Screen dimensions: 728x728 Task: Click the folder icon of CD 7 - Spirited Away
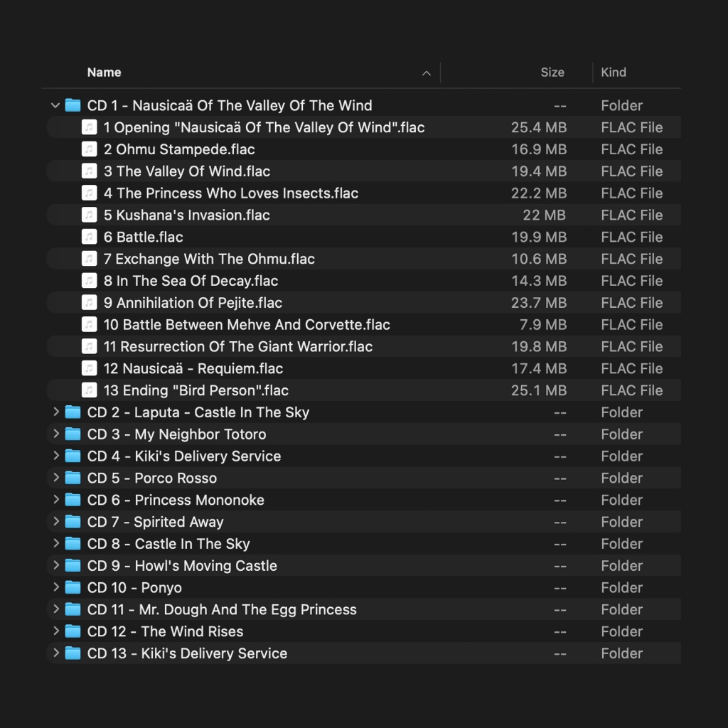pyautogui.click(x=73, y=522)
